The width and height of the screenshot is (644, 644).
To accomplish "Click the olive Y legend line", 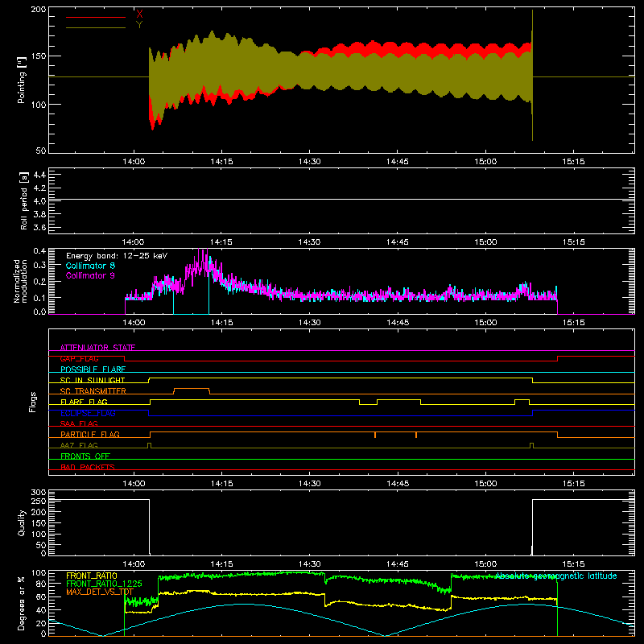I will [96, 27].
